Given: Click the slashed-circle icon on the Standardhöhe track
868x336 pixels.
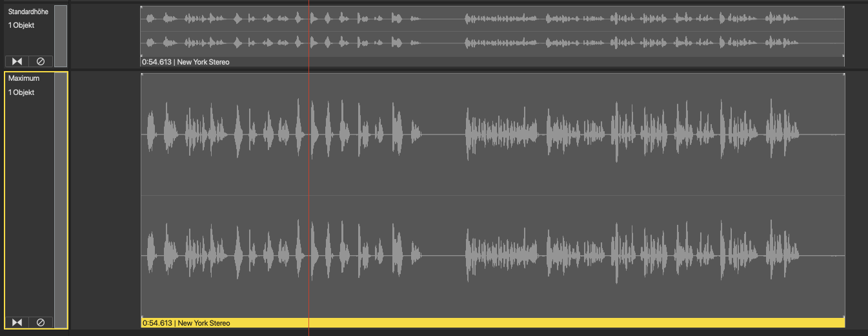Looking at the screenshot, I should point(41,61).
